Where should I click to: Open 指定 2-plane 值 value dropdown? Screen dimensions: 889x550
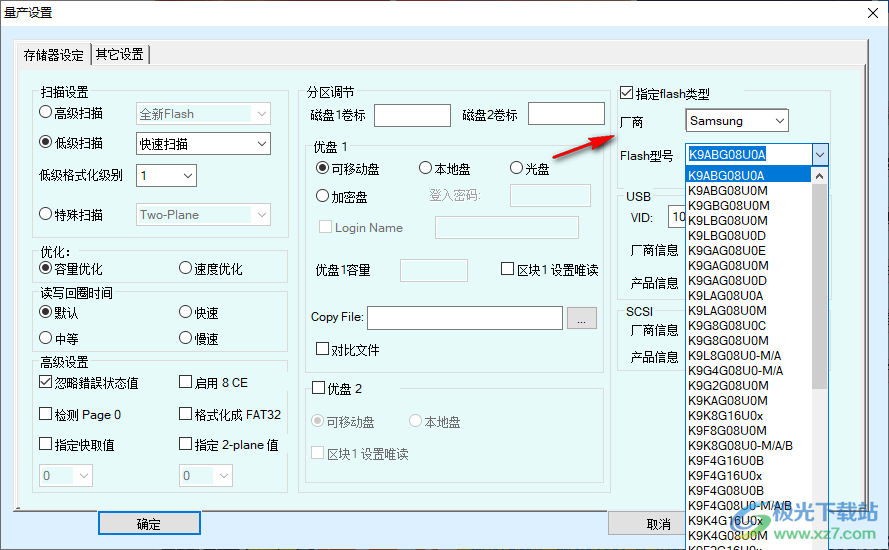[x=206, y=475]
